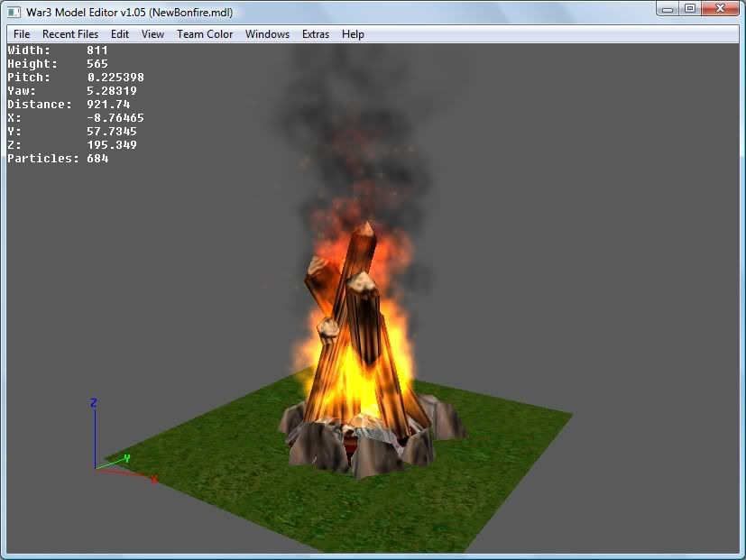Click the Pitch value 0.225398

click(115, 77)
